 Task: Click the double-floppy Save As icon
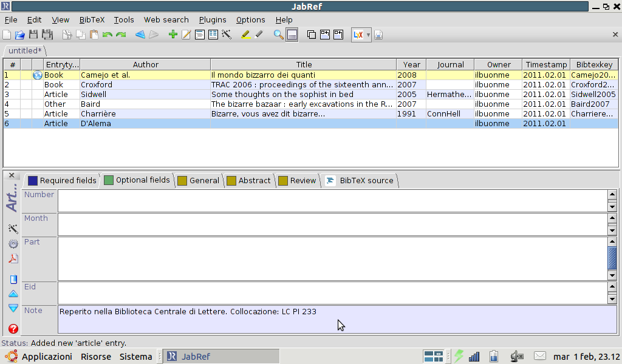tap(47, 35)
